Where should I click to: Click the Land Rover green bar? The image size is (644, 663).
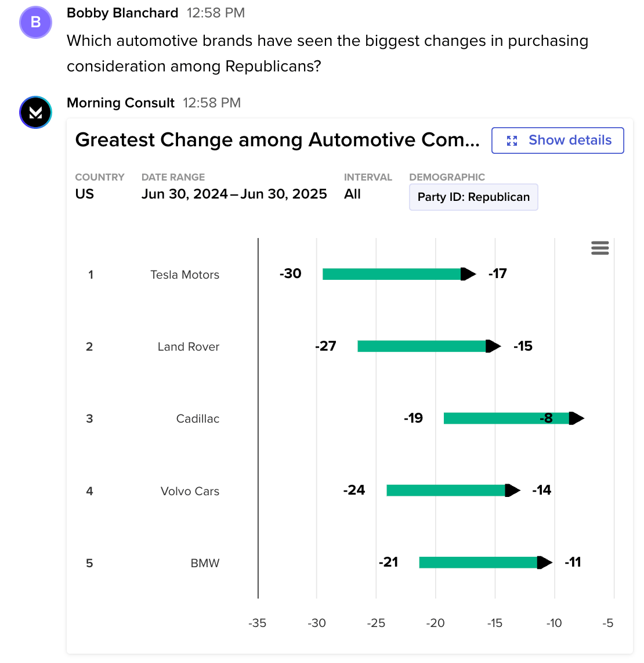(422, 346)
